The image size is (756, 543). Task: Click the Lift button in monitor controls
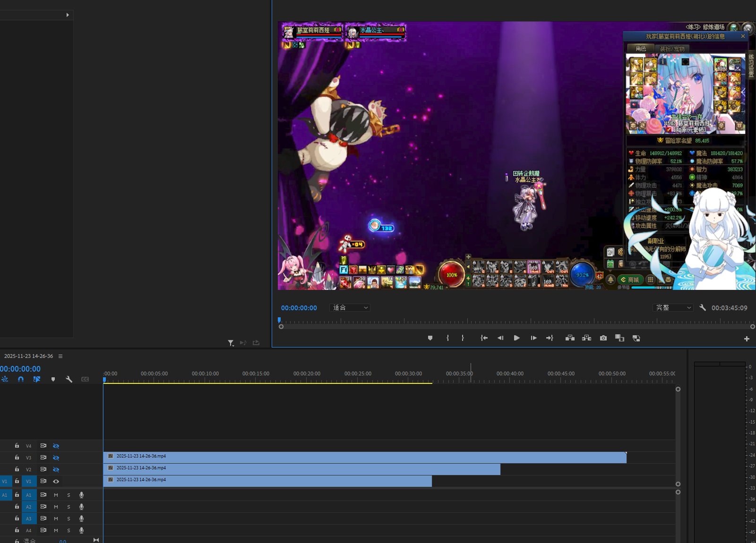click(570, 338)
